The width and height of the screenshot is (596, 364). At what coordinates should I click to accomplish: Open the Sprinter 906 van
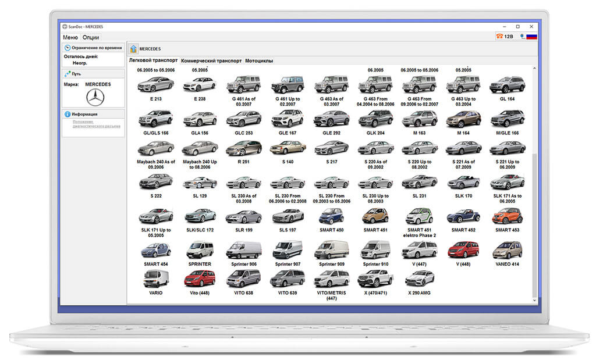[x=244, y=250]
